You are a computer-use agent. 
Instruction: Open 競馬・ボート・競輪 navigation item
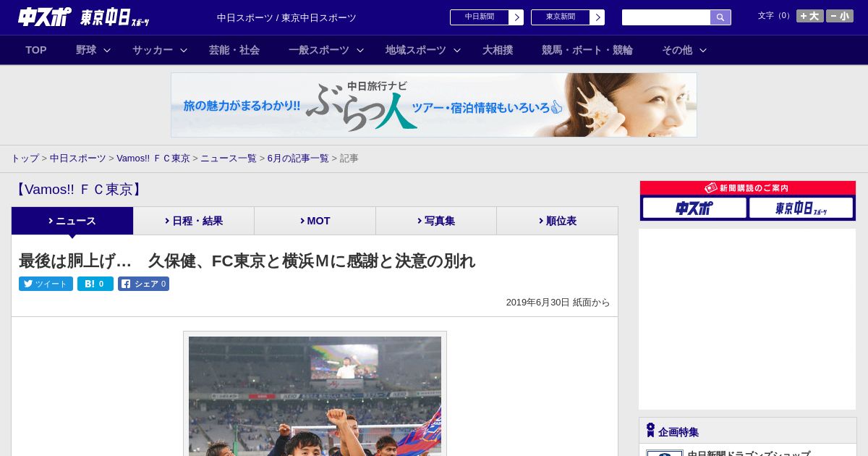tap(587, 50)
